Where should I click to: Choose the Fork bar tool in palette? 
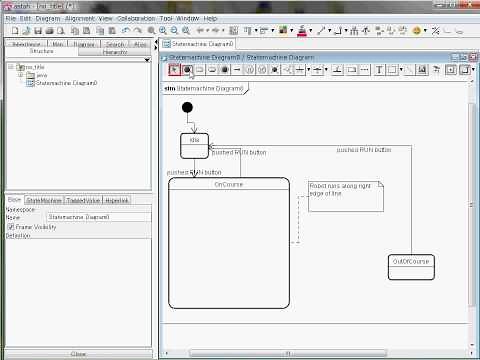[x=300, y=70]
